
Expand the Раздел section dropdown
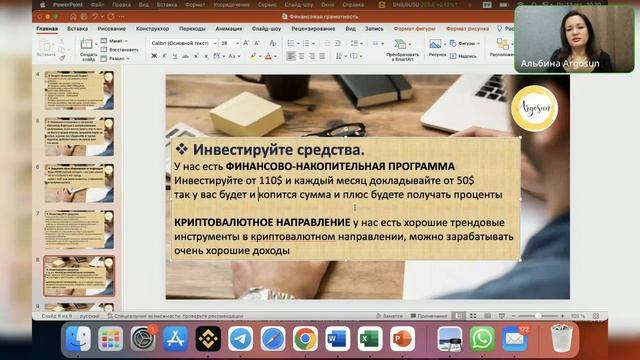click(128, 58)
